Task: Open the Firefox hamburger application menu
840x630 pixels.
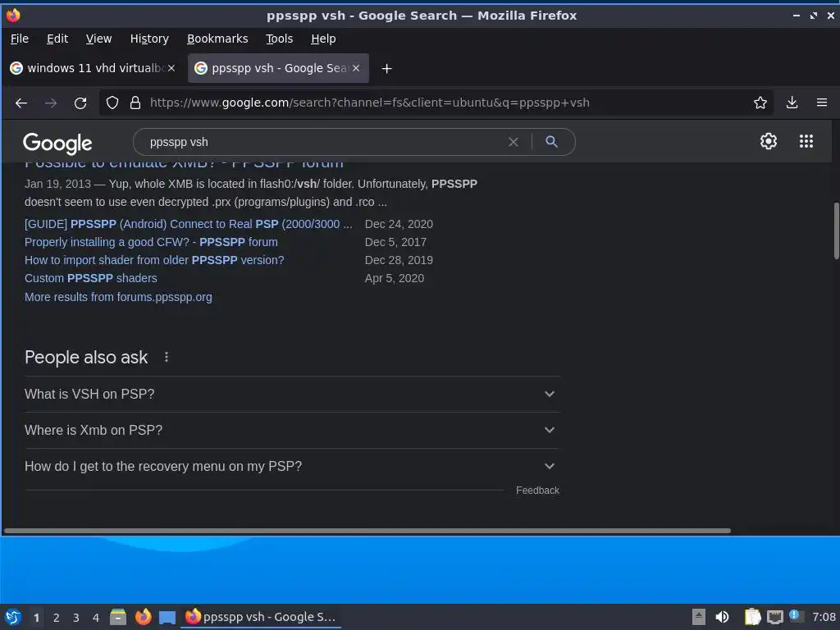Action: [x=822, y=103]
